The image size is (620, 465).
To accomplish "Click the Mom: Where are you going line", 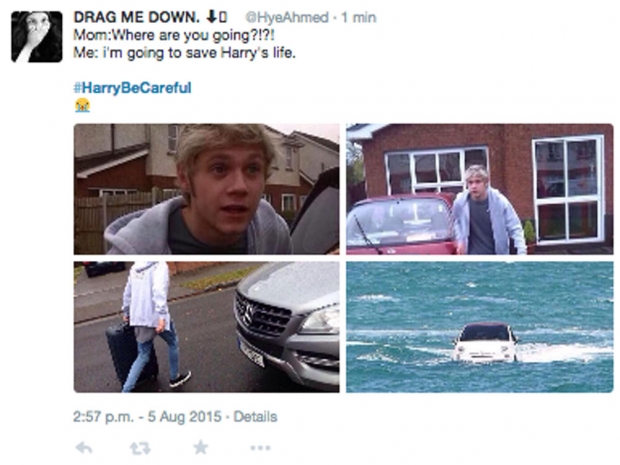I will click(174, 35).
